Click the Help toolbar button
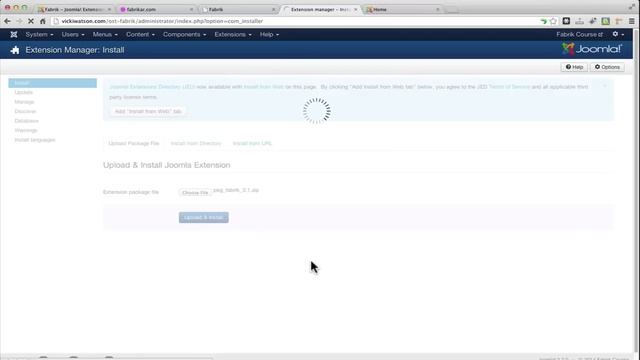Viewport: 640px width, 360px height. pyautogui.click(x=574, y=67)
